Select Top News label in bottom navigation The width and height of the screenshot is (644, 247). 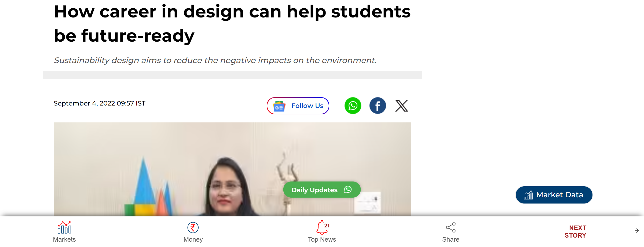click(322, 239)
